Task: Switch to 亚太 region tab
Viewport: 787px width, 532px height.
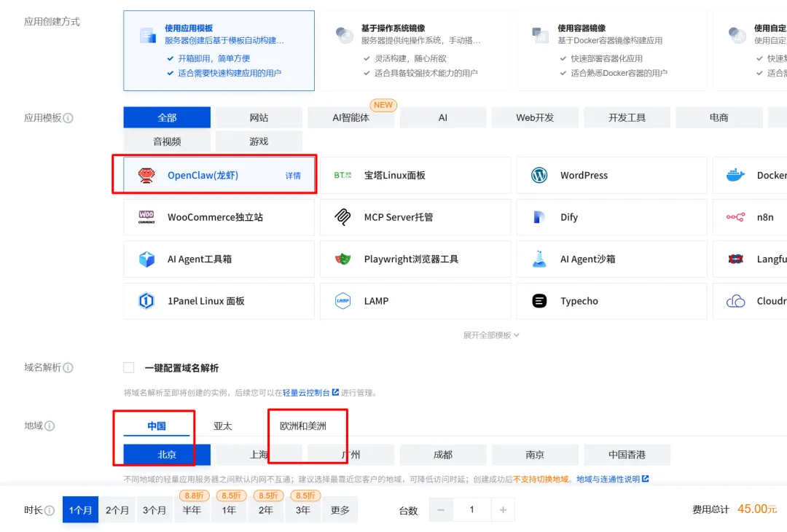Action: [223, 426]
